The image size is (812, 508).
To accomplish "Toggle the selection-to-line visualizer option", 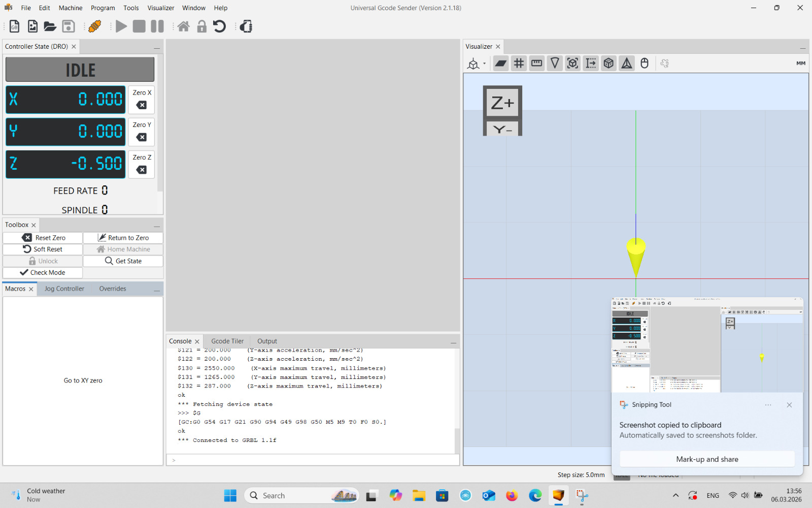I will click(591, 63).
